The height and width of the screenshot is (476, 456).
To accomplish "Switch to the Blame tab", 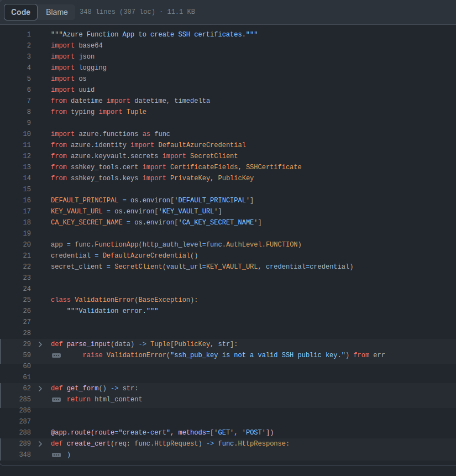I will pos(57,12).
